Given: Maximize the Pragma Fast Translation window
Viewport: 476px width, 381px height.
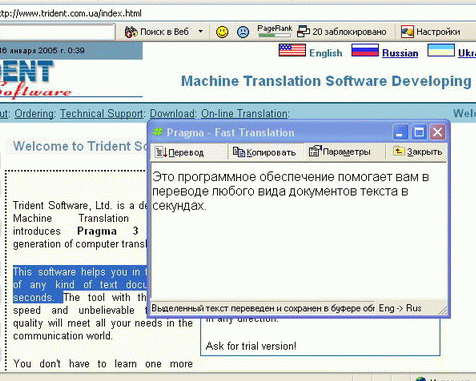Looking at the screenshot, I should (419, 132).
